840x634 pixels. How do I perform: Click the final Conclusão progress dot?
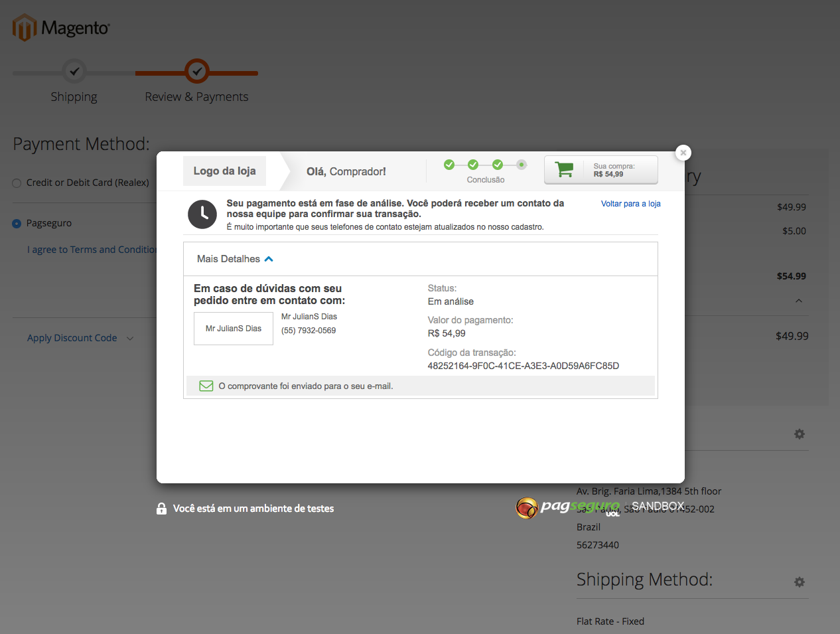(x=522, y=165)
